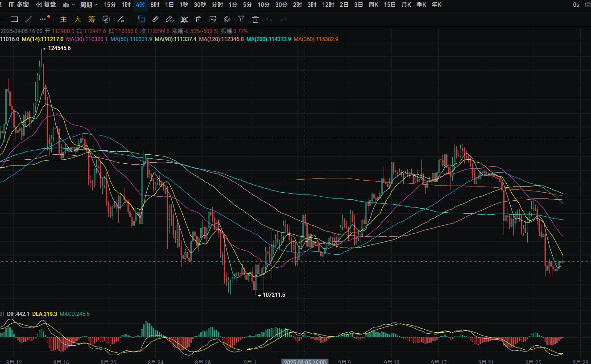Click the MA(90) indicator label
Screen dimensions: 591x364
[176, 39]
